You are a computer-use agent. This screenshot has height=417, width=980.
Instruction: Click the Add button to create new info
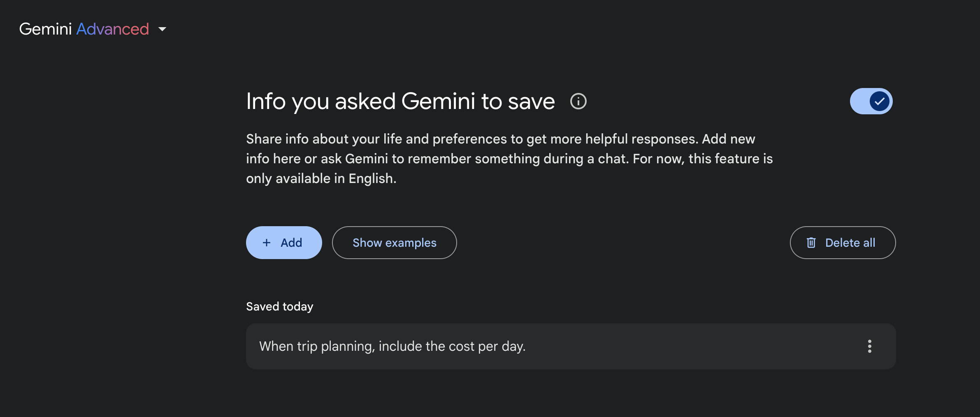tap(284, 243)
